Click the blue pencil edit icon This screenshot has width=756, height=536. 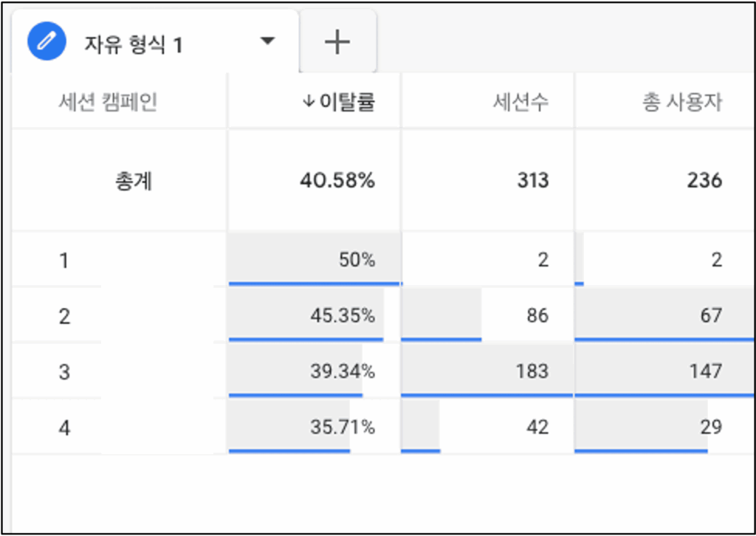point(47,41)
